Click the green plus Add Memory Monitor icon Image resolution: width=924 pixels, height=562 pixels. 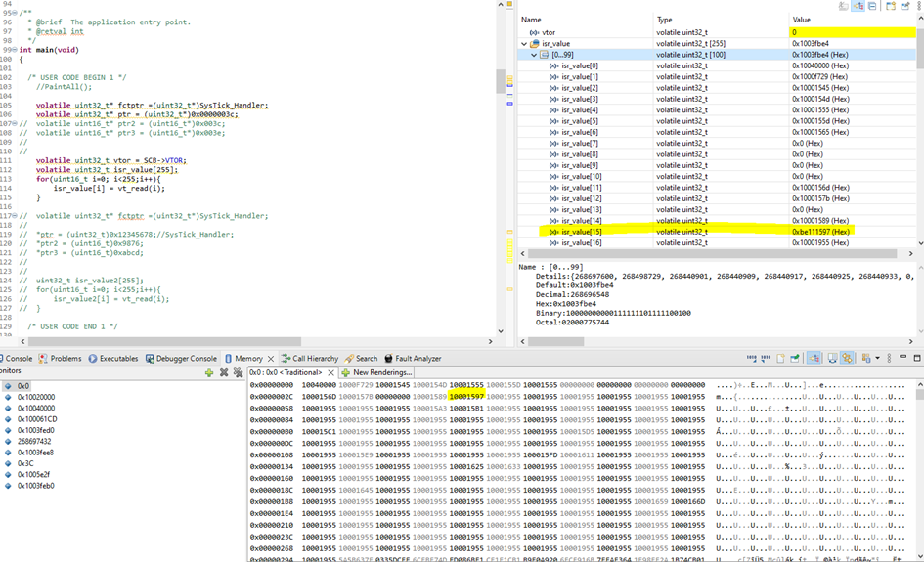pos(209,372)
